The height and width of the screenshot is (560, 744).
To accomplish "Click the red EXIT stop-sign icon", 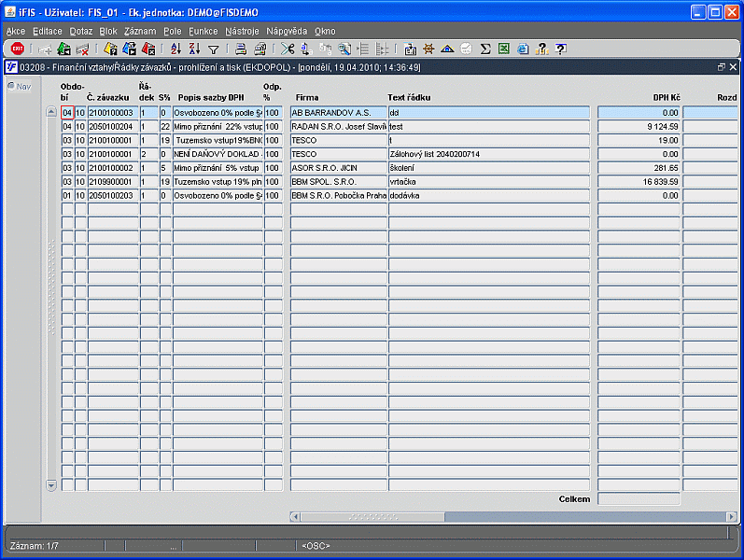I will click(18, 49).
